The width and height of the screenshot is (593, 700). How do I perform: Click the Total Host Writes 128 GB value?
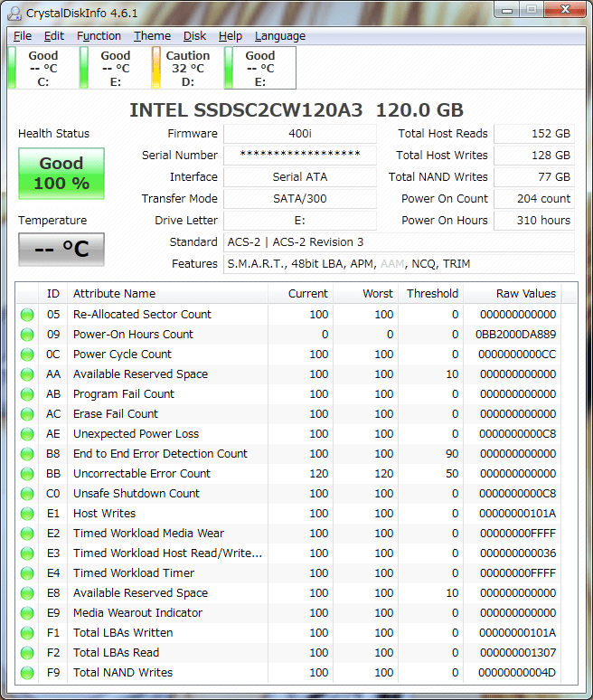533,155
